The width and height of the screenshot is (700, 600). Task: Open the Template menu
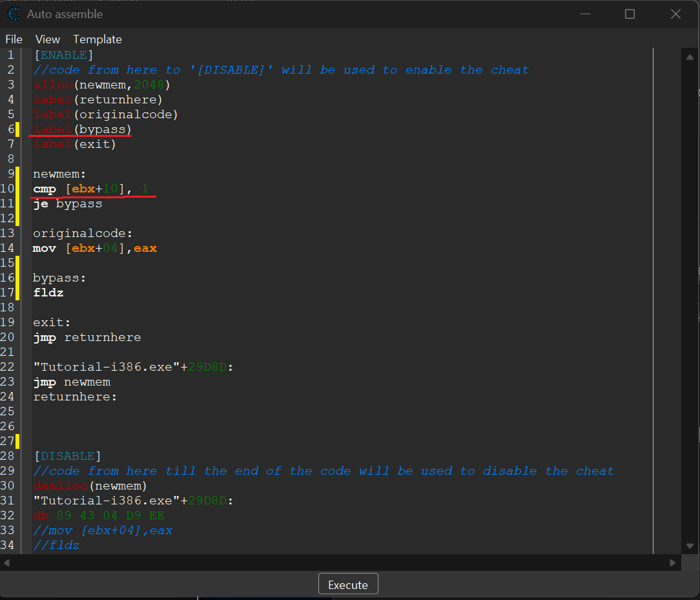pyautogui.click(x=97, y=39)
